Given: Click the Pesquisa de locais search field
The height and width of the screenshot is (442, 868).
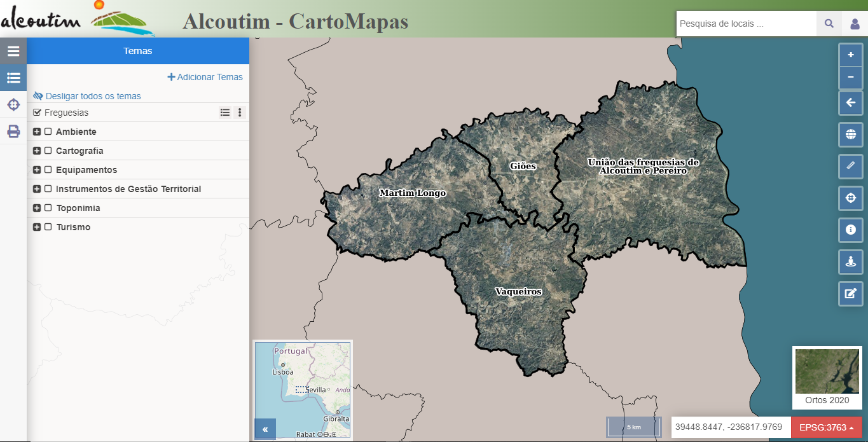Looking at the screenshot, I should tap(745, 24).
